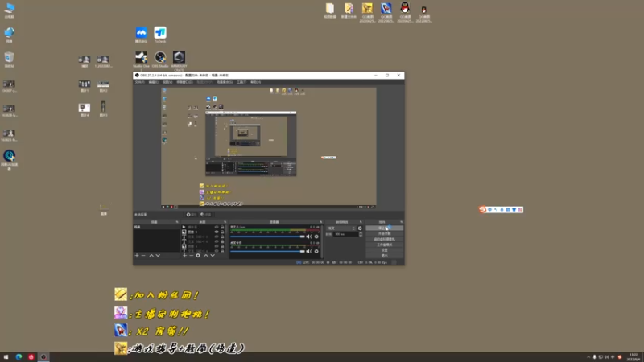Pop out the Audio Mixer dock
Viewport: 644px width, 362px height.
tap(320, 222)
